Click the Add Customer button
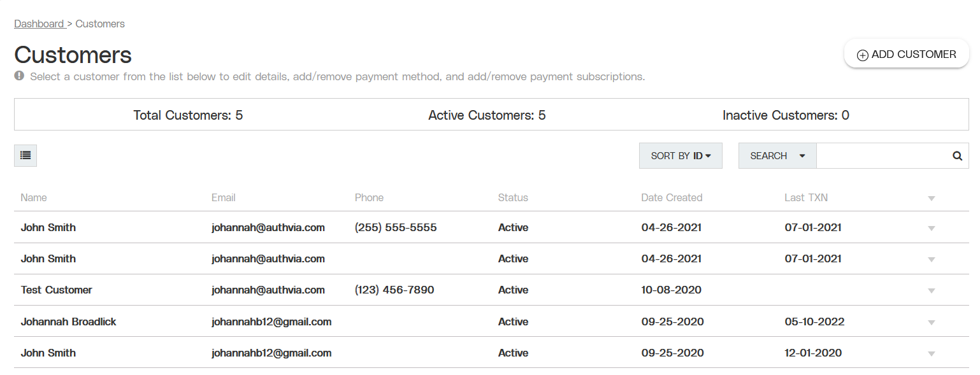The image size is (980, 375). click(x=906, y=54)
